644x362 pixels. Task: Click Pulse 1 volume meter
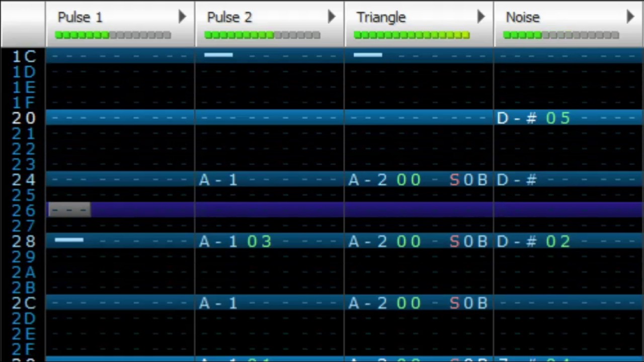pos(113,35)
